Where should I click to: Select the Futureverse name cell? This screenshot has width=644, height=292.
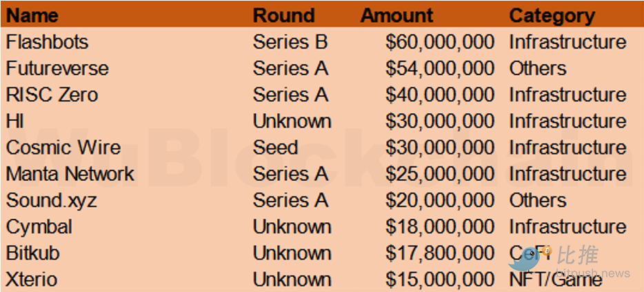[x=57, y=68]
